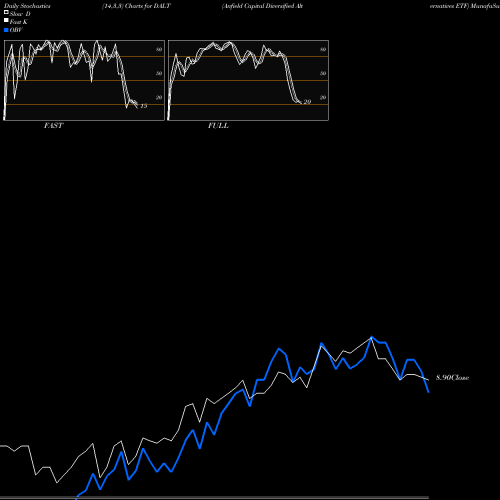The image size is (500, 500).
Task: Click the FAST label under chart
Action: pyautogui.click(x=53, y=125)
